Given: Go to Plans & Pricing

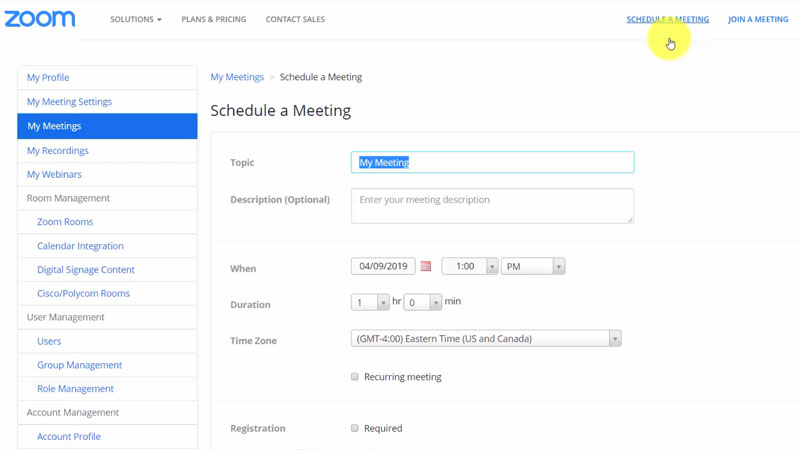Looking at the screenshot, I should (x=213, y=19).
